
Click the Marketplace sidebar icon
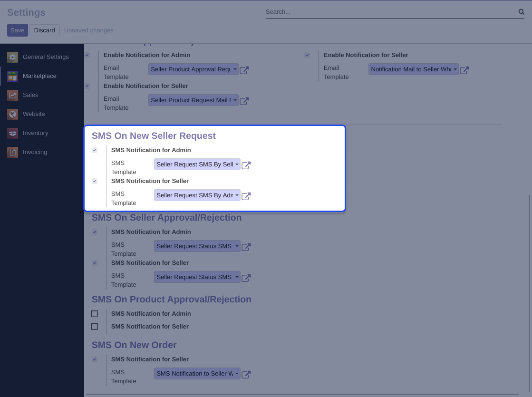click(13, 76)
